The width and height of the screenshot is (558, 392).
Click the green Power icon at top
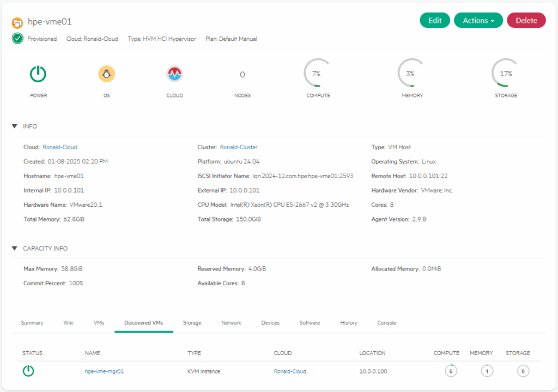38,73
